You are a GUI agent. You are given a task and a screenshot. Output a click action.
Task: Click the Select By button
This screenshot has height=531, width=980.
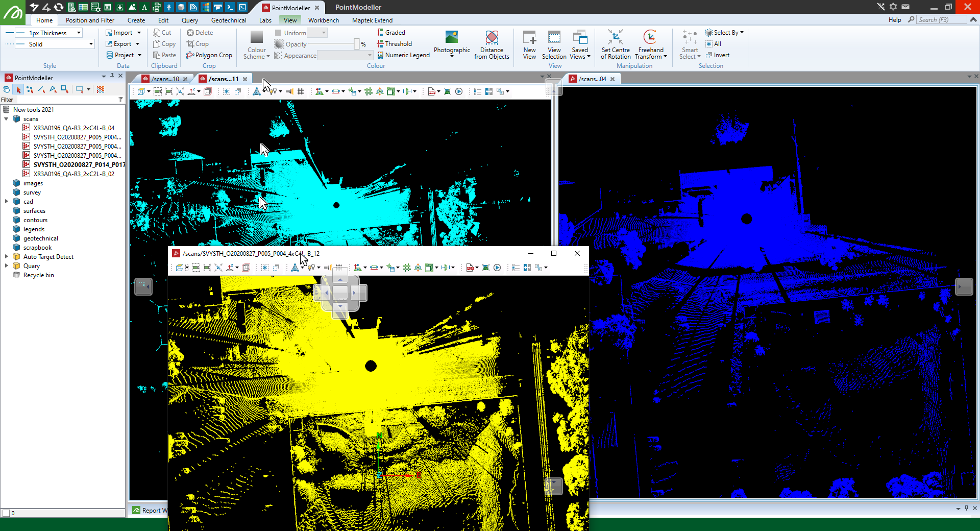[725, 33]
